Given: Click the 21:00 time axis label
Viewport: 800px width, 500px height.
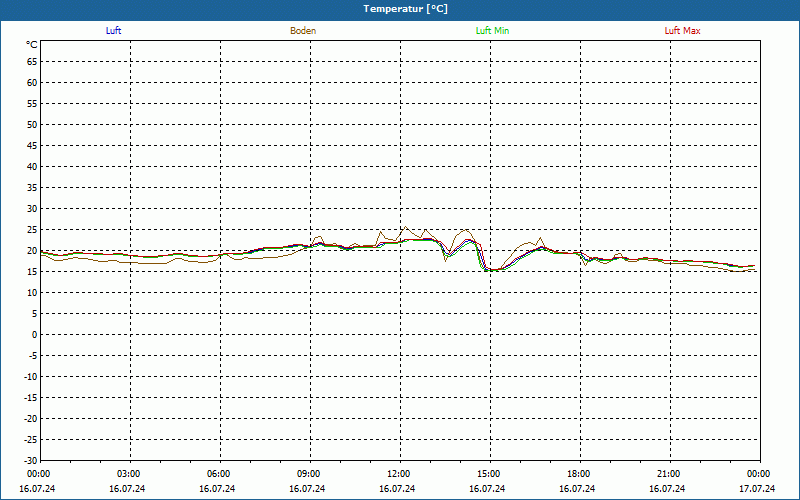Looking at the screenshot, I should pyautogui.click(x=668, y=474).
